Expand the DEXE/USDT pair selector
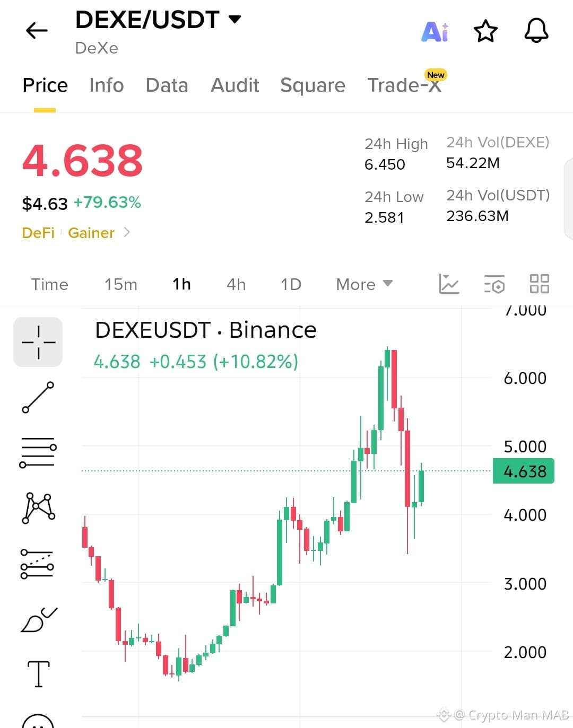The height and width of the screenshot is (728, 573). (235, 20)
